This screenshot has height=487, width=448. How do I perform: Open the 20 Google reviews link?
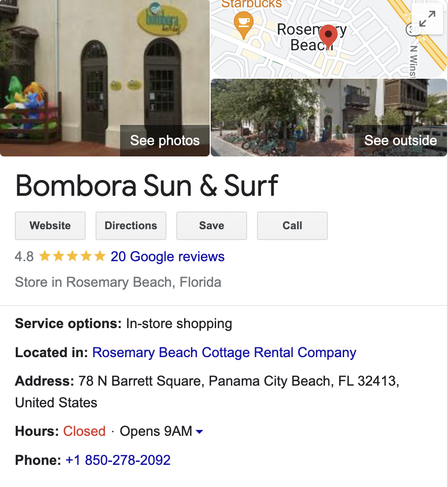(167, 256)
